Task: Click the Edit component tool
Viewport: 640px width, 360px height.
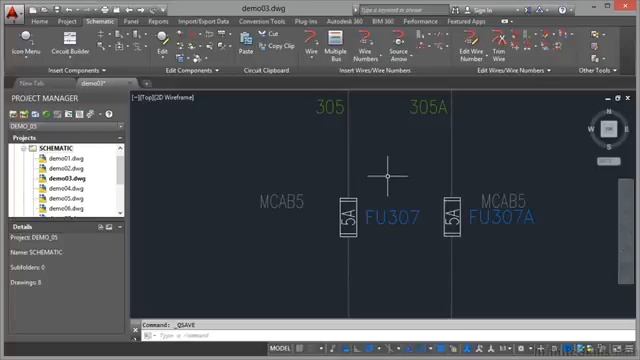Action: click(162, 43)
